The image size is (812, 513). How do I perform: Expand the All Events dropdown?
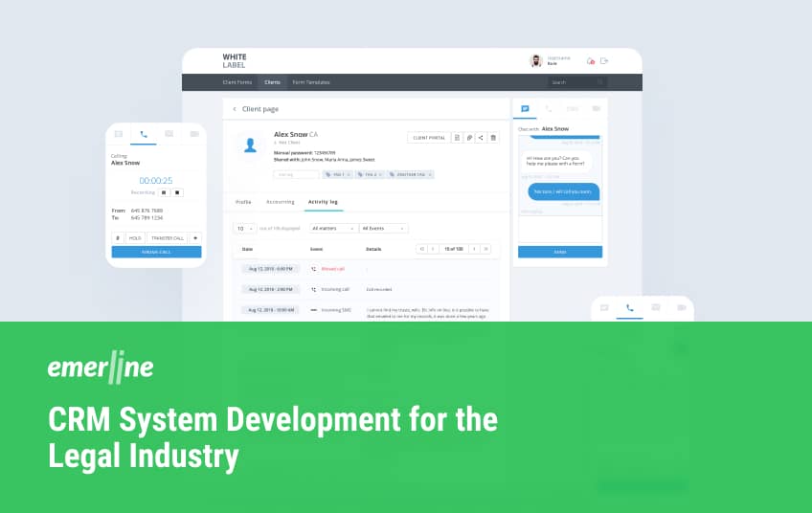click(383, 229)
